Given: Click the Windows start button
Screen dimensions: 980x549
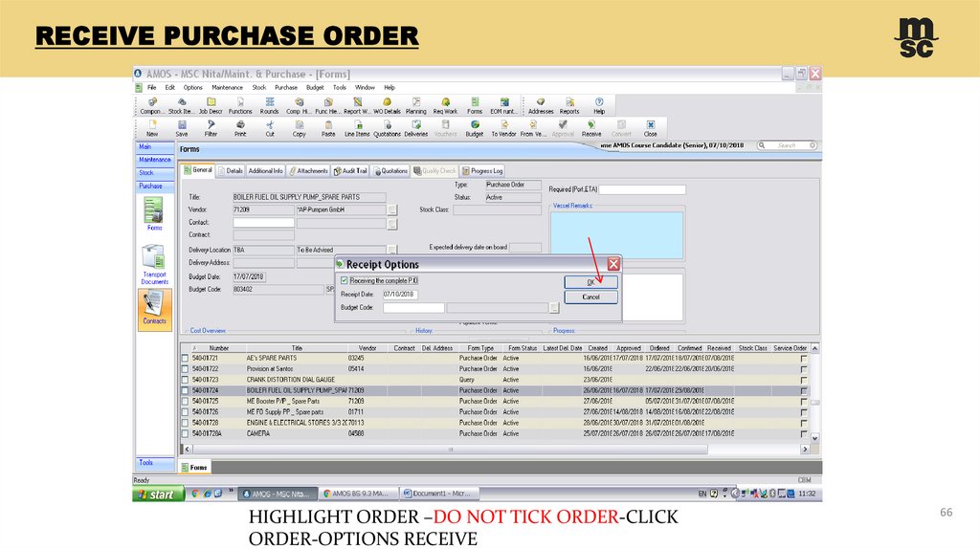Looking at the screenshot, I should pos(158,494).
